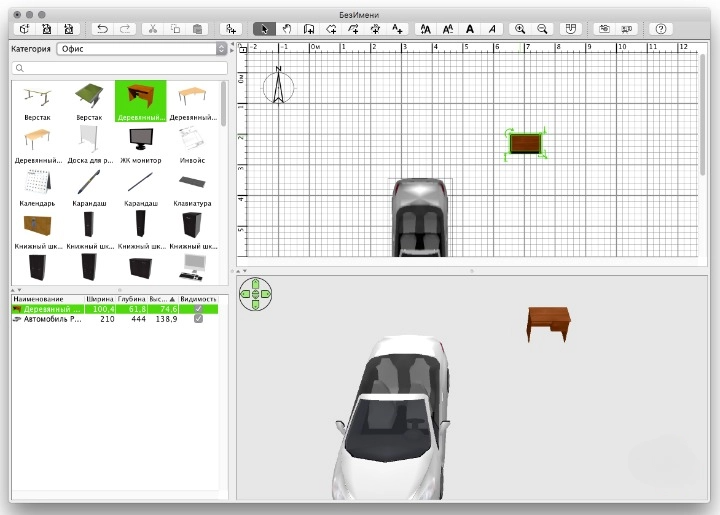The image size is (720, 515).
Task: Toggle bold text style button
Action: [470, 29]
